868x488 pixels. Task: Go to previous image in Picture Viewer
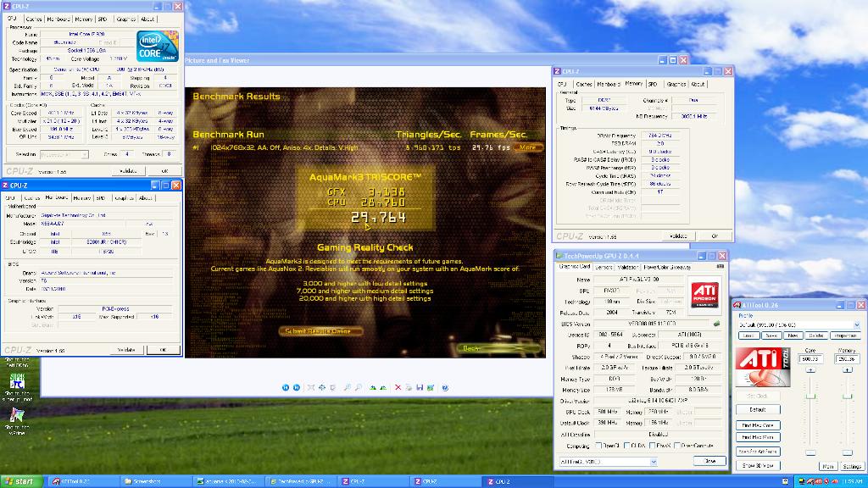(x=286, y=388)
